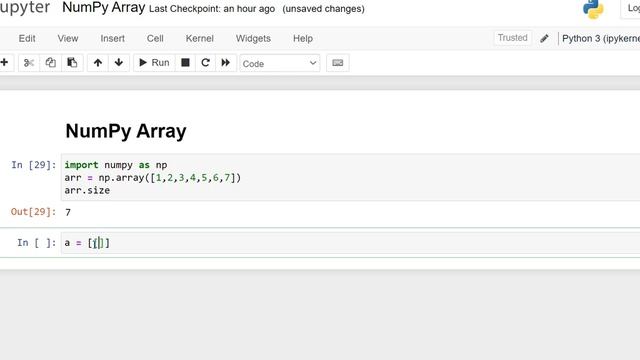Open the cell type Code dropdown
The width and height of the screenshot is (640, 360).
(x=280, y=63)
